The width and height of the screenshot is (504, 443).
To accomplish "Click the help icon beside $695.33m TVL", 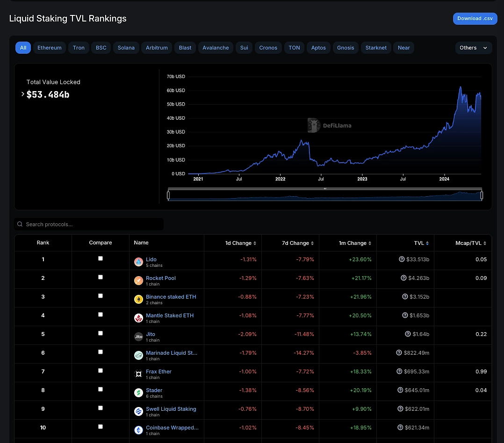I will (x=399, y=371).
